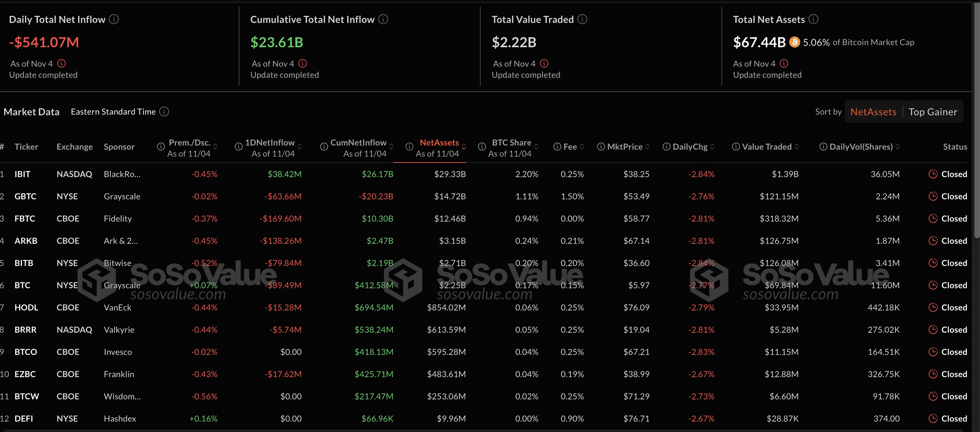
Task: Toggle sort arrows on DailyChg column
Action: pyautogui.click(x=712, y=147)
